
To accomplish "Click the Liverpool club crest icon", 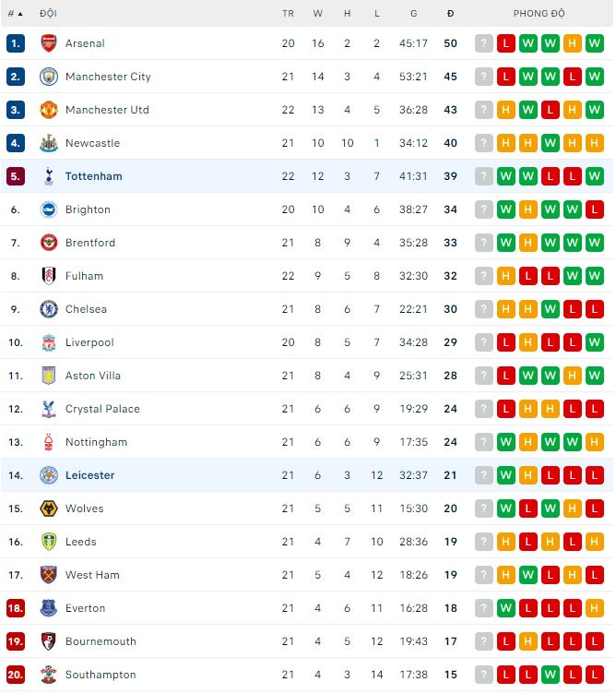I will [49, 342].
